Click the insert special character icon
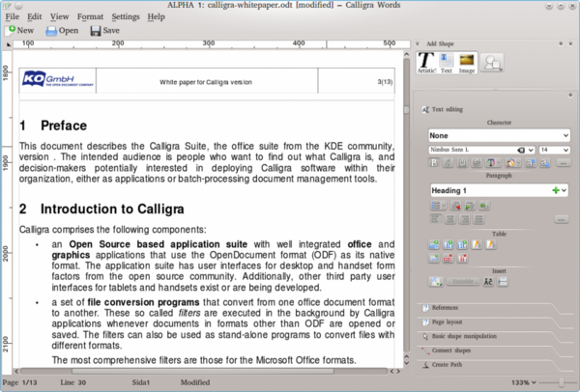 tap(488, 282)
